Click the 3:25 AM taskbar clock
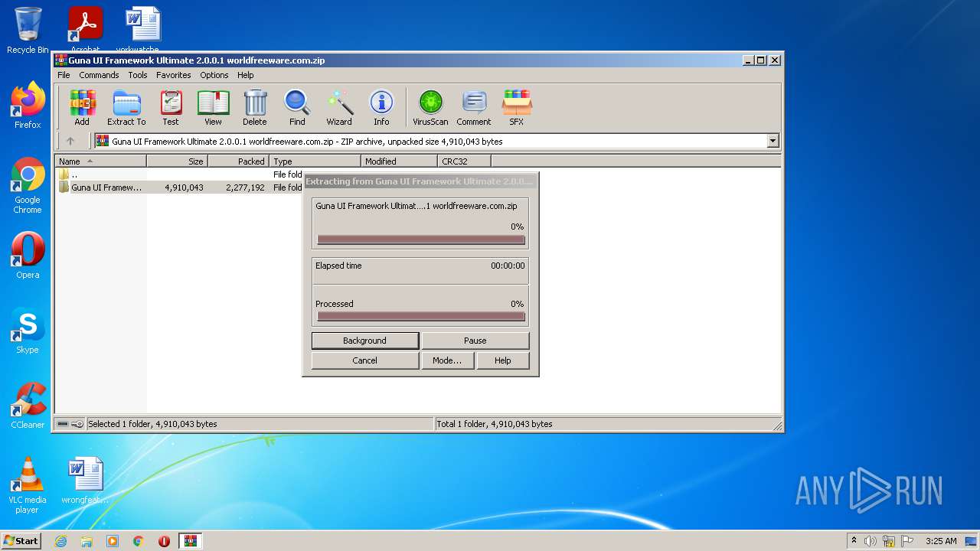Screen dimensions: 980x551 [941, 541]
